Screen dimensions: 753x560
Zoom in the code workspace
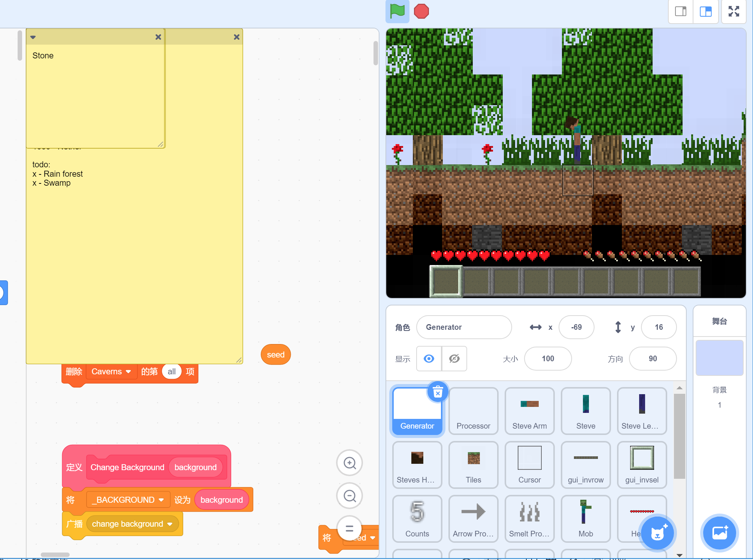coord(350,463)
